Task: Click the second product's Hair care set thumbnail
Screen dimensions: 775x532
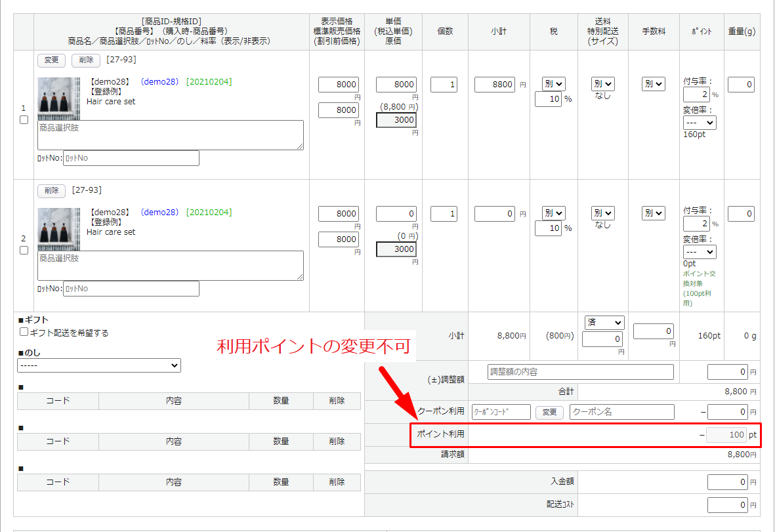Action: [58, 229]
